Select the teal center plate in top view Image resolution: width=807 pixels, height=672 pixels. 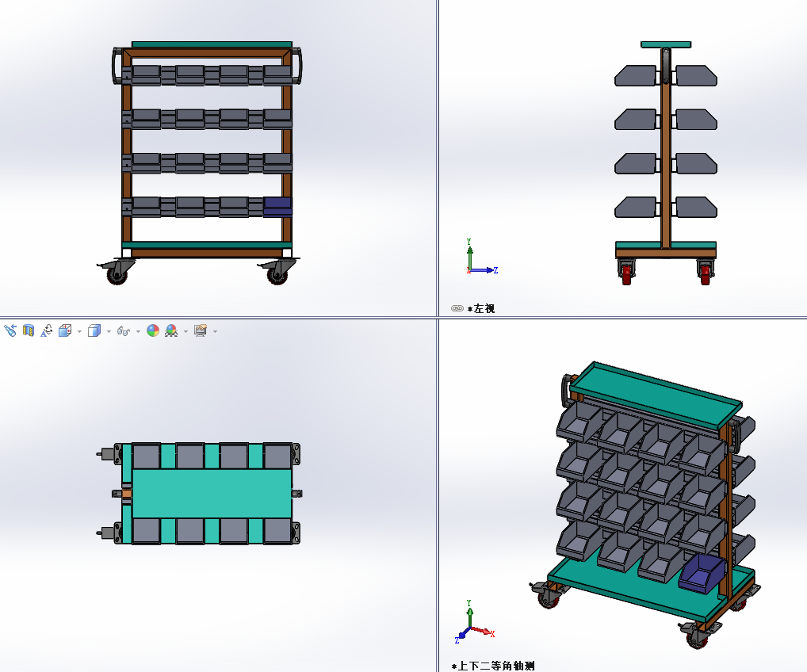(212, 494)
